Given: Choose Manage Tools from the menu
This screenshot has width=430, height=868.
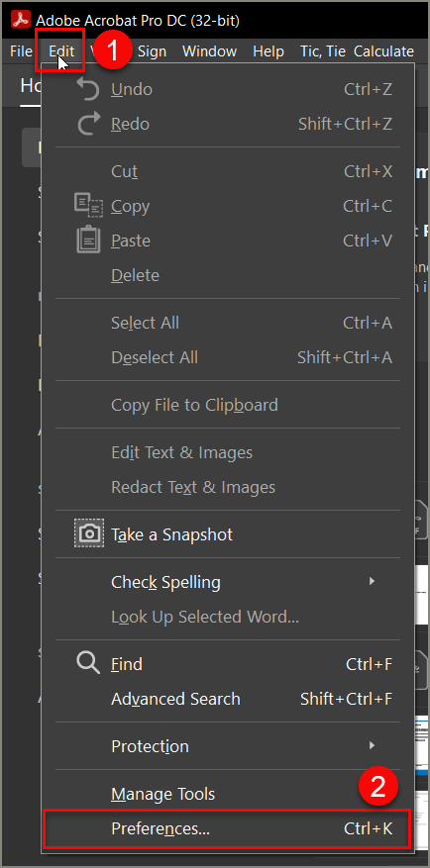Looking at the screenshot, I should (227, 794).
